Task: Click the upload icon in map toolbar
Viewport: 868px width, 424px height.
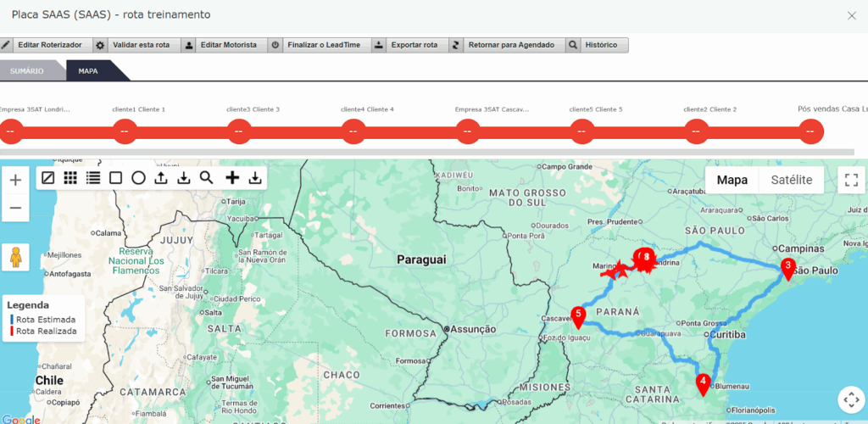Action: pos(161,178)
